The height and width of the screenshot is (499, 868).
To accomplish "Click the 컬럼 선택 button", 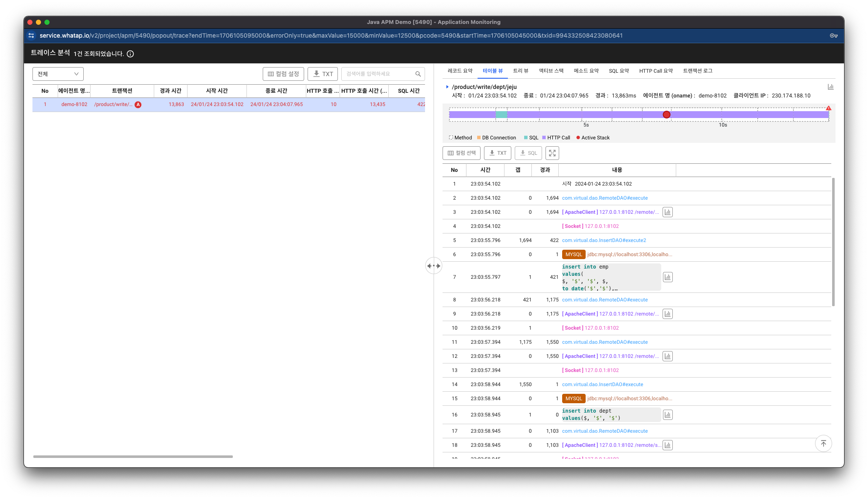I will tap(461, 153).
